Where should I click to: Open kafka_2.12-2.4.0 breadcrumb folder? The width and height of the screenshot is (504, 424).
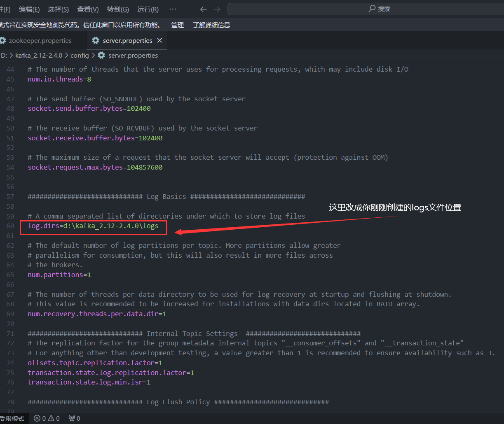point(39,55)
